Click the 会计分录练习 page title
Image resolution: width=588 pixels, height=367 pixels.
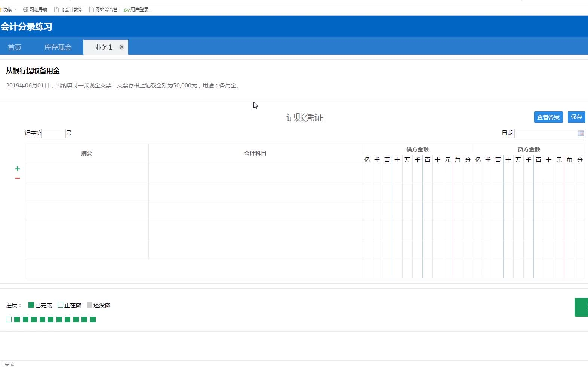click(26, 27)
